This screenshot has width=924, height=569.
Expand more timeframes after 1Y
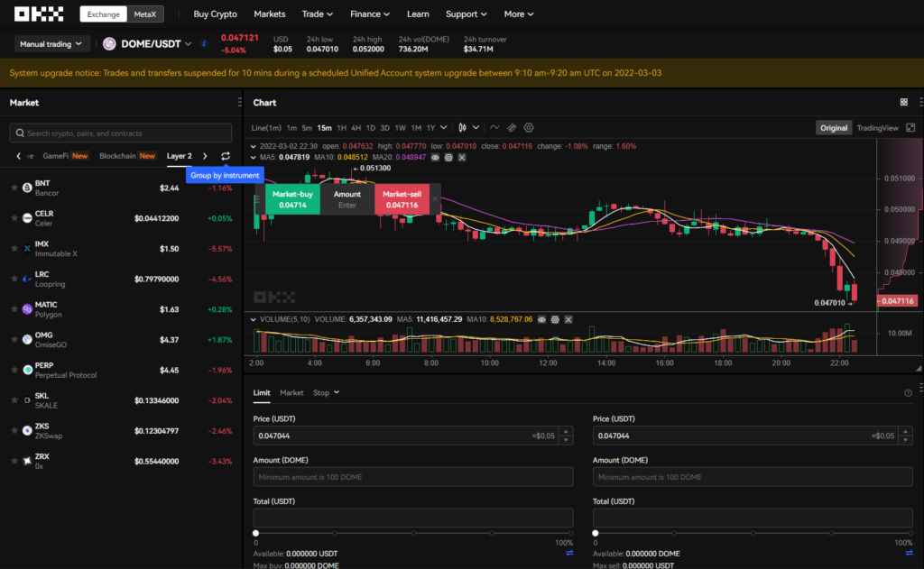[444, 128]
